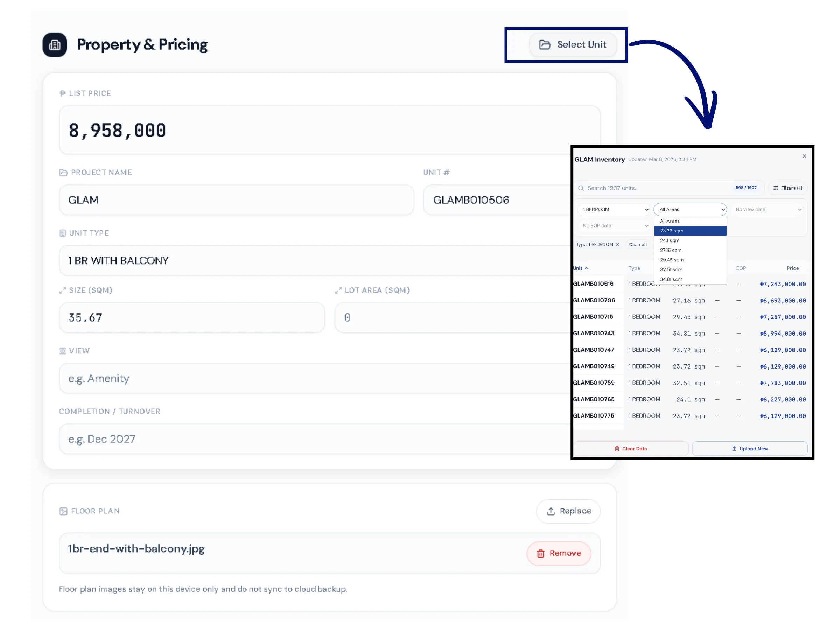Remove the Type: 1 BEDROOM filter chip
Viewport: 840px width, 630px height.
tap(617, 245)
